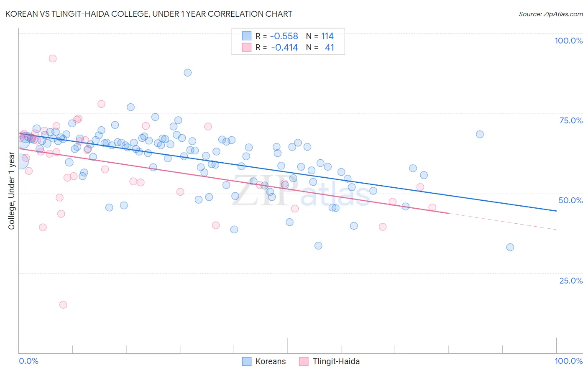Click the lowest pink data point near 15%

click(63, 304)
